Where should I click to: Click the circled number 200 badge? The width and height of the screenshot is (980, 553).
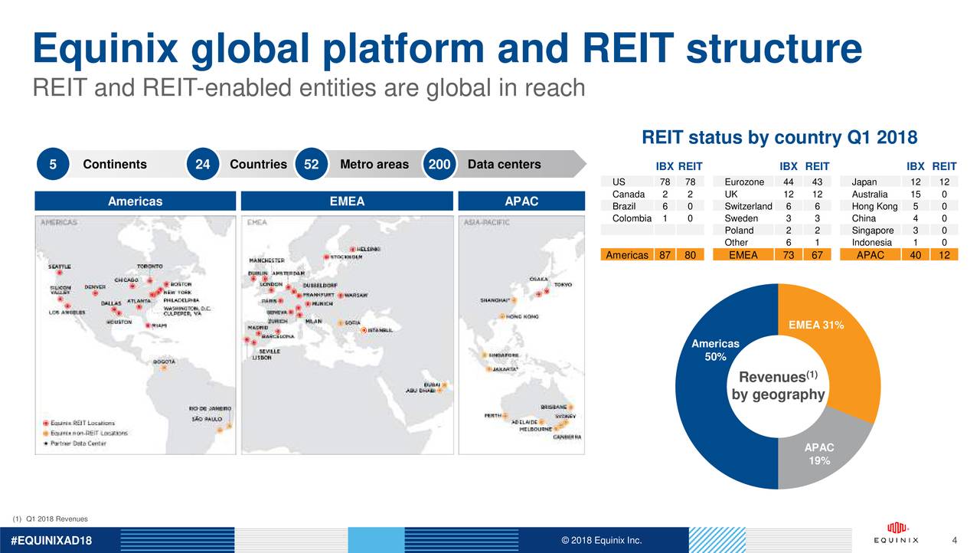coord(439,165)
